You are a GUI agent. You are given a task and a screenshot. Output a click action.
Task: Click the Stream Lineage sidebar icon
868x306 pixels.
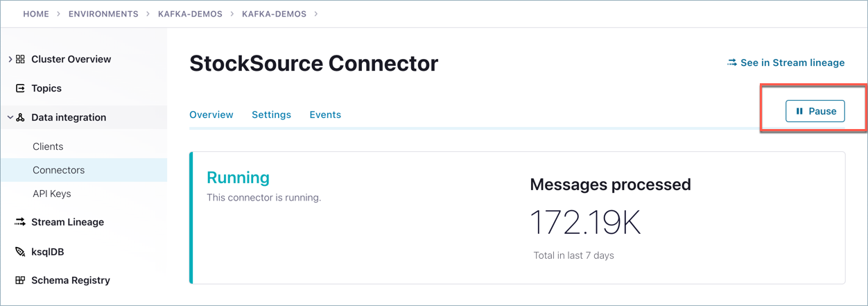point(20,222)
